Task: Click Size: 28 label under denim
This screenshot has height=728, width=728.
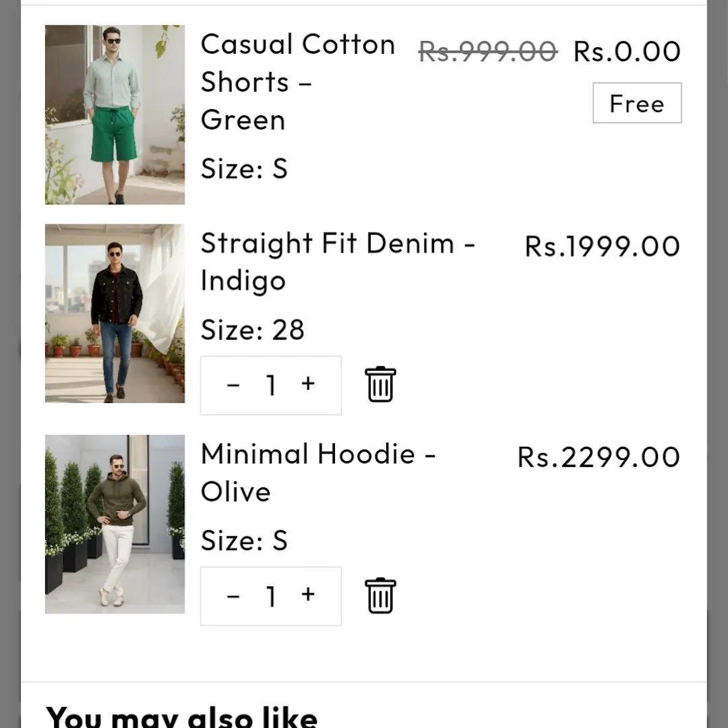Action: (253, 330)
